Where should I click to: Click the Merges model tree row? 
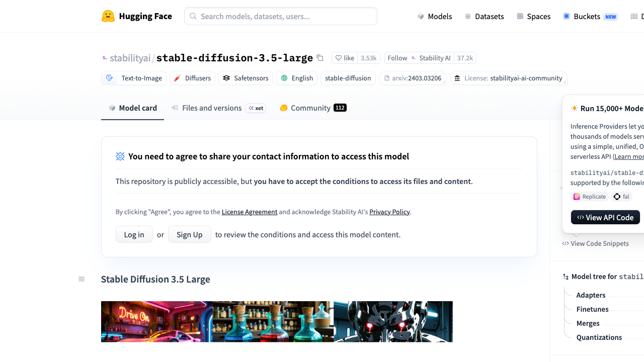588,323
